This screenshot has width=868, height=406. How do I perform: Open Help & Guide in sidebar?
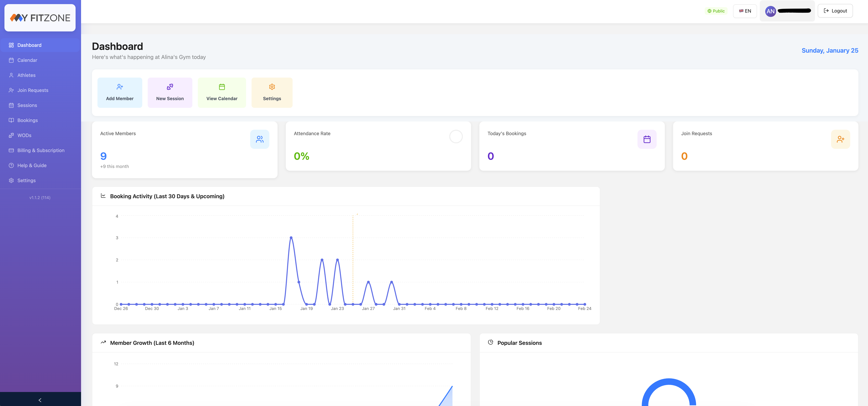click(x=32, y=165)
